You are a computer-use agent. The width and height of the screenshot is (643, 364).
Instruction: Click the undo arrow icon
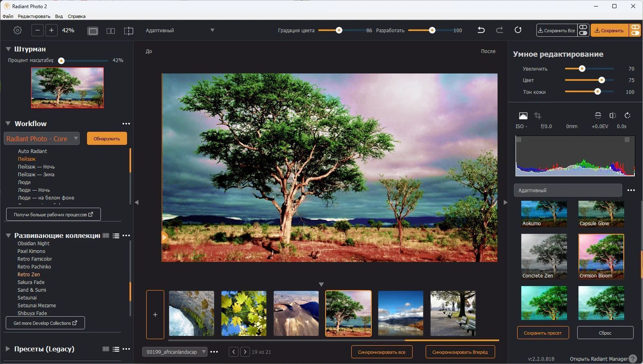(481, 30)
